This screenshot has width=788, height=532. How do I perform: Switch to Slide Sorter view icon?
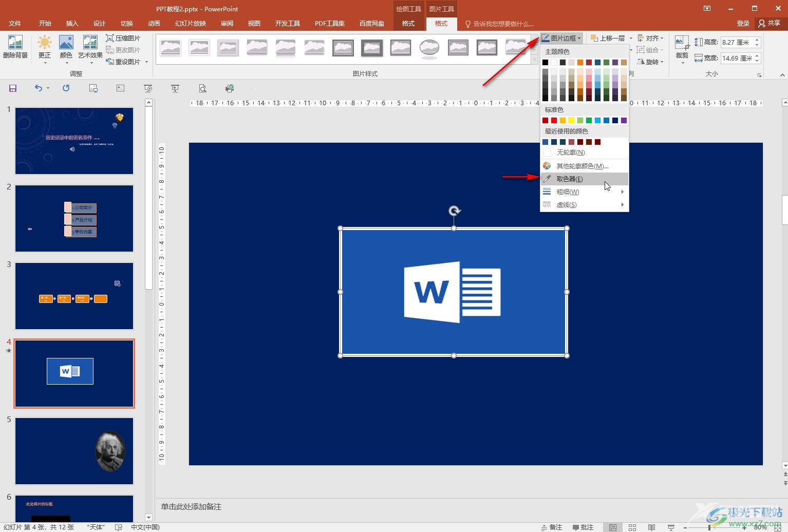click(632, 527)
